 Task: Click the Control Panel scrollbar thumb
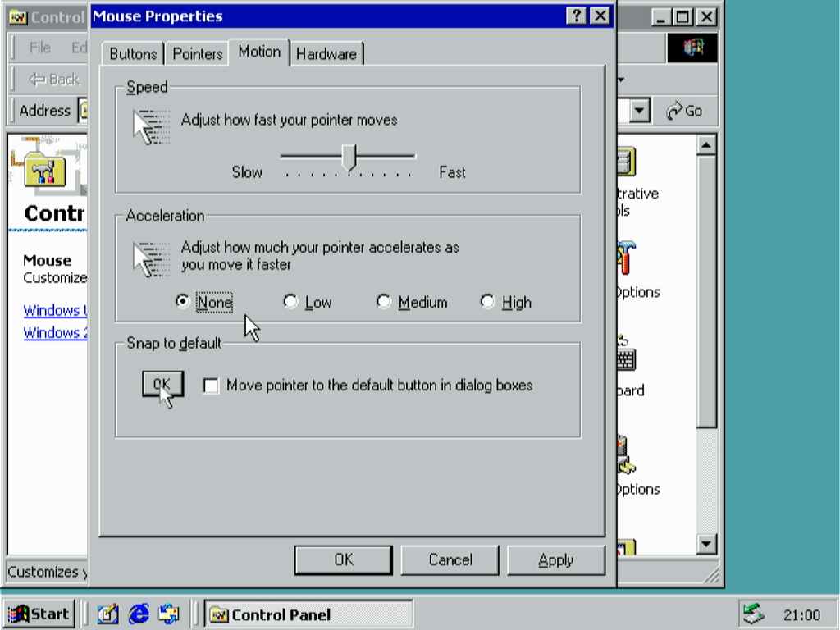coord(706,291)
